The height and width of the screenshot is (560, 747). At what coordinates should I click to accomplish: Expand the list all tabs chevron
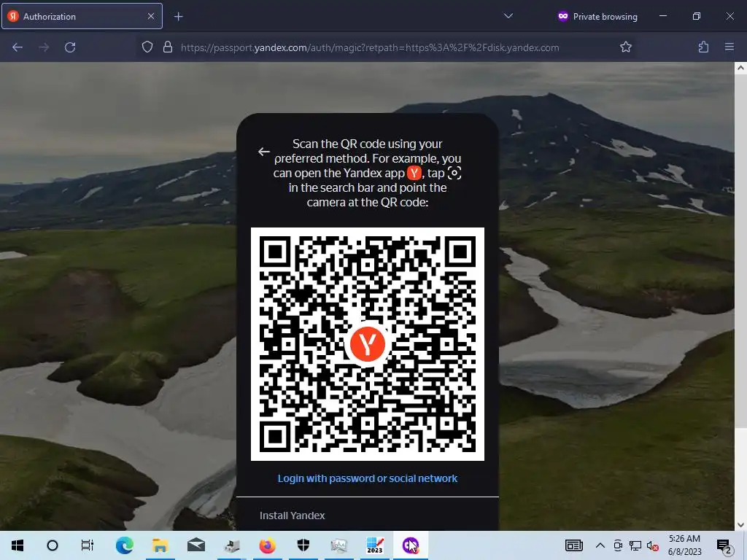(x=508, y=16)
